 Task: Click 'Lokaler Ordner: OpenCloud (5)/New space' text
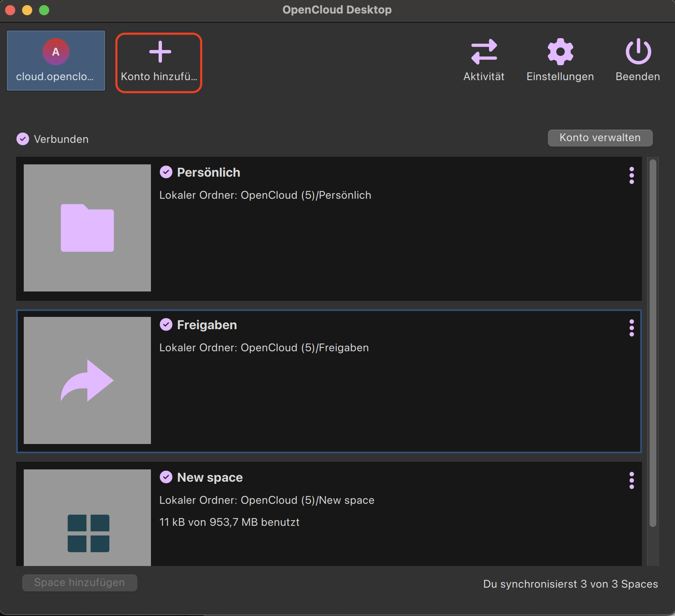[x=267, y=500]
